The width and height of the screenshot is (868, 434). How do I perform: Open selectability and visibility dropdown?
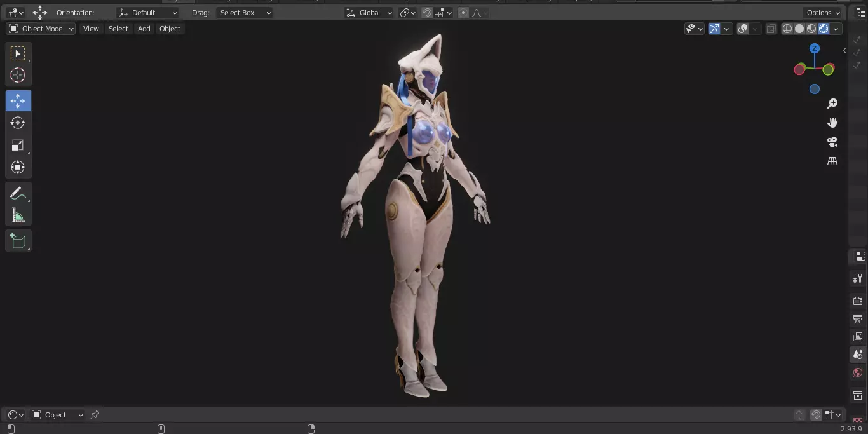pos(694,29)
